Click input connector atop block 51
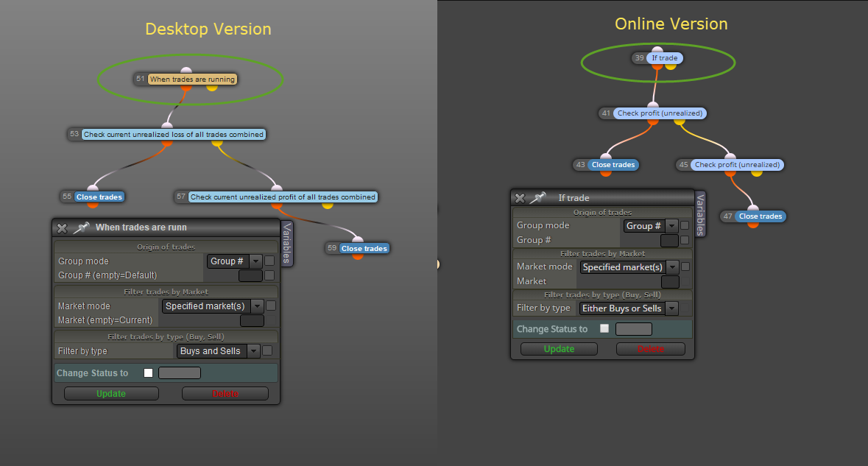Image resolution: width=868 pixels, height=466 pixels. (x=186, y=71)
